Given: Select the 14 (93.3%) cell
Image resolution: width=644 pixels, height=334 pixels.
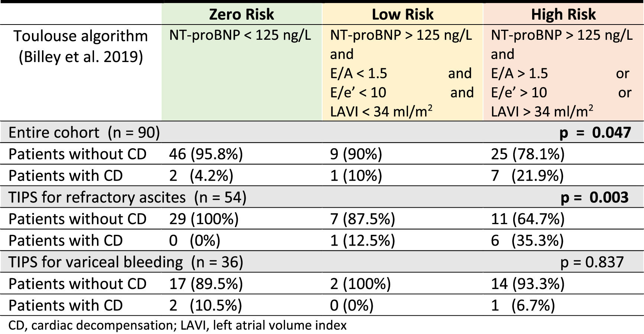Looking at the screenshot, I should pyautogui.click(x=528, y=283).
